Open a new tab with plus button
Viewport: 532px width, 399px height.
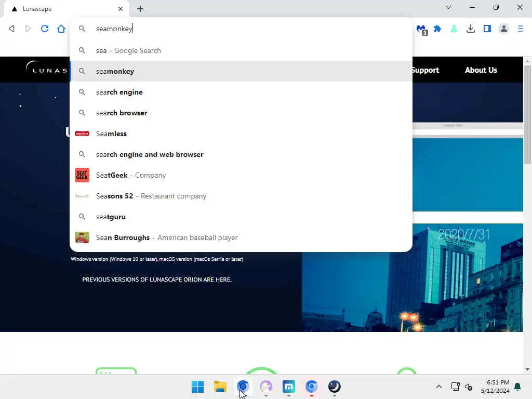[x=140, y=9]
